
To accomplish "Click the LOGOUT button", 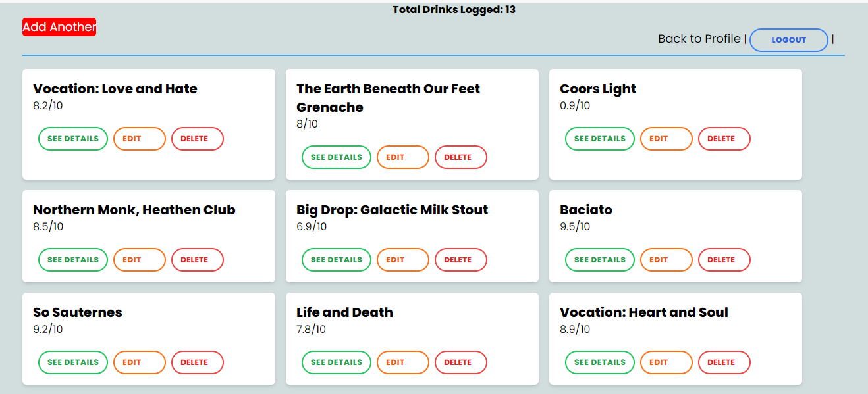I will (788, 39).
